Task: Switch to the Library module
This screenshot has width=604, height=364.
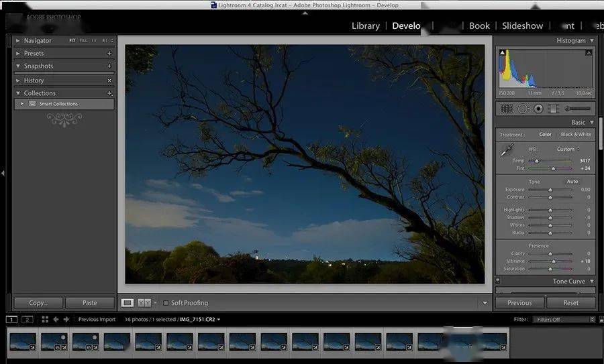Action: (x=366, y=25)
